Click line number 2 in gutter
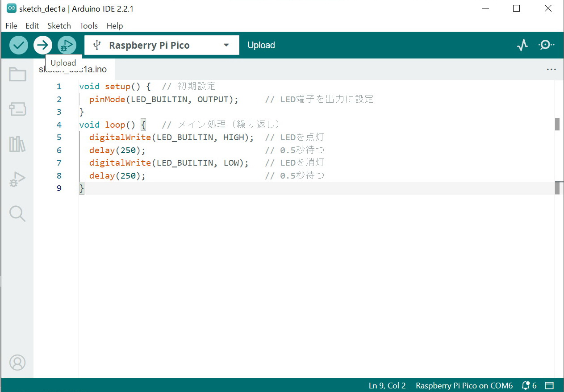Image resolution: width=564 pixels, height=392 pixels. pos(59,99)
